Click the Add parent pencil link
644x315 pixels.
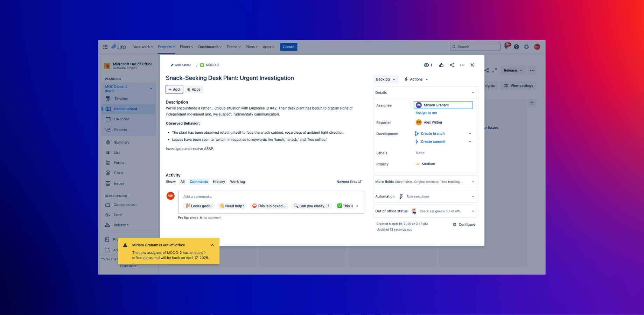[181, 65]
